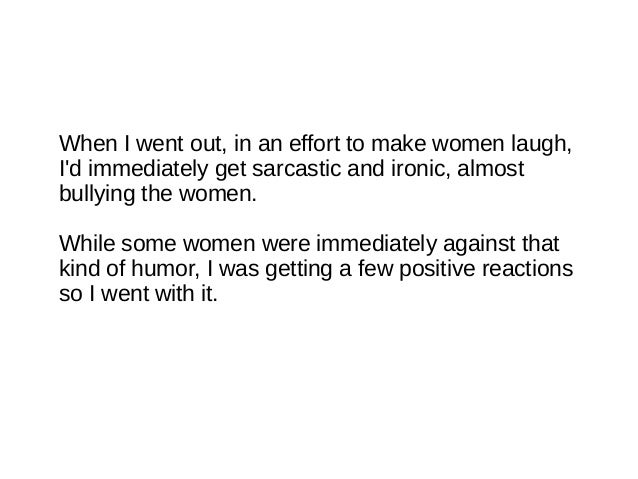Click the word "against"
The image size is (638, 479).
(479, 245)
